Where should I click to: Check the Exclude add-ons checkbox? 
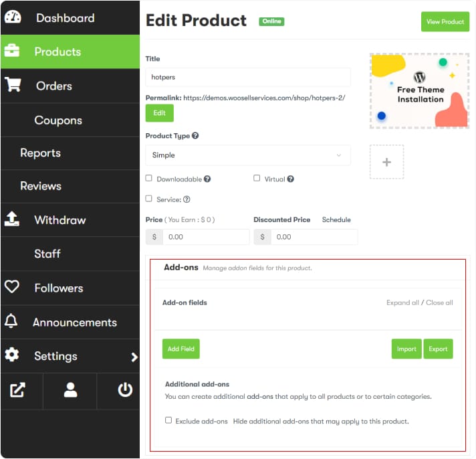(x=168, y=421)
